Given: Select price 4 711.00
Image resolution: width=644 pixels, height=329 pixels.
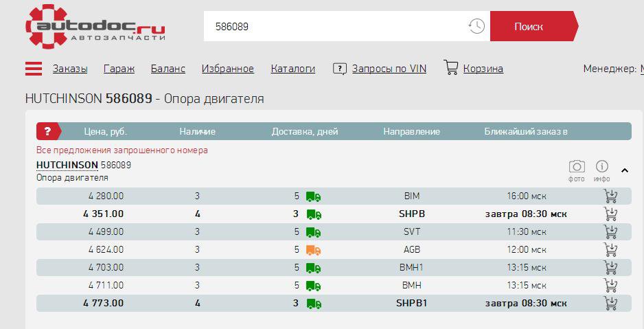Looking at the screenshot, I should pos(106,286).
